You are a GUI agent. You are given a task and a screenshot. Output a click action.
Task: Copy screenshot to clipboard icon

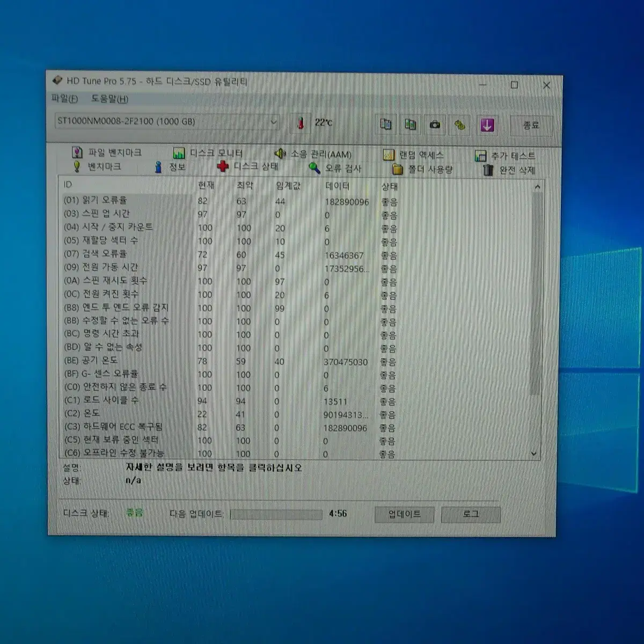pyautogui.click(x=411, y=125)
